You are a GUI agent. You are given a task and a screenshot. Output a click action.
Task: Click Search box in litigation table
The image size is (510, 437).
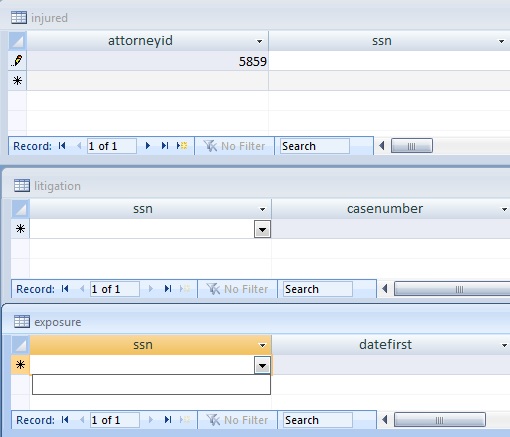318,289
